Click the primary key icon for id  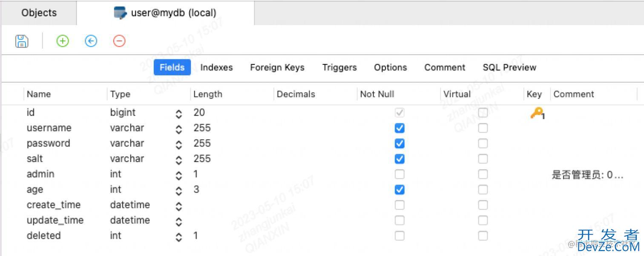[537, 113]
